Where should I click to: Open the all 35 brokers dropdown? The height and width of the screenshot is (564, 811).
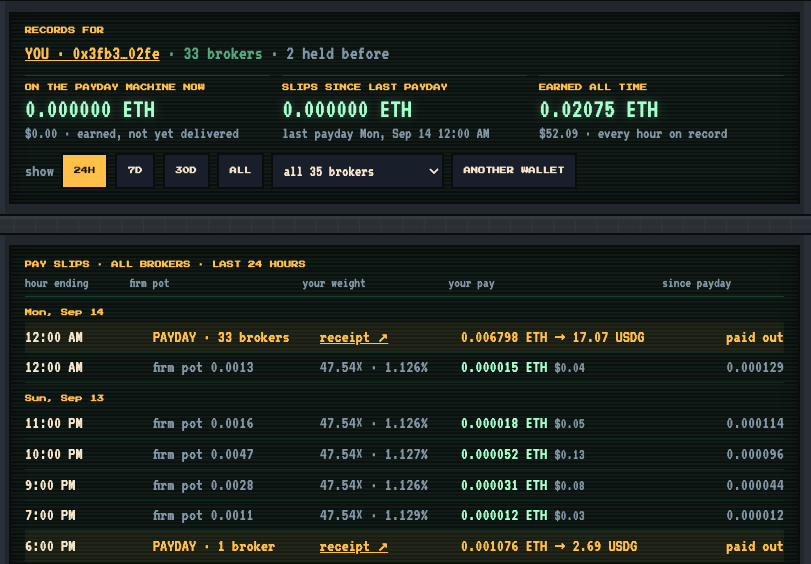click(357, 171)
